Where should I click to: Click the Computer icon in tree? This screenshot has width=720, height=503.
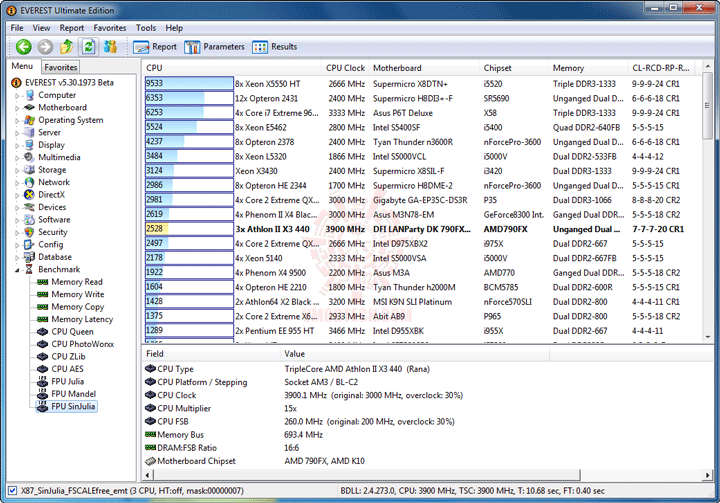pyautogui.click(x=29, y=95)
